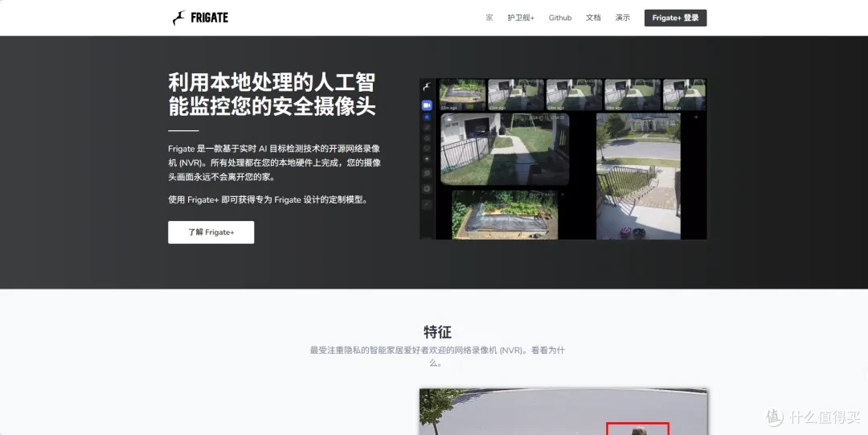Open the 演示 (Demo) nav link

click(x=623, y=18)
